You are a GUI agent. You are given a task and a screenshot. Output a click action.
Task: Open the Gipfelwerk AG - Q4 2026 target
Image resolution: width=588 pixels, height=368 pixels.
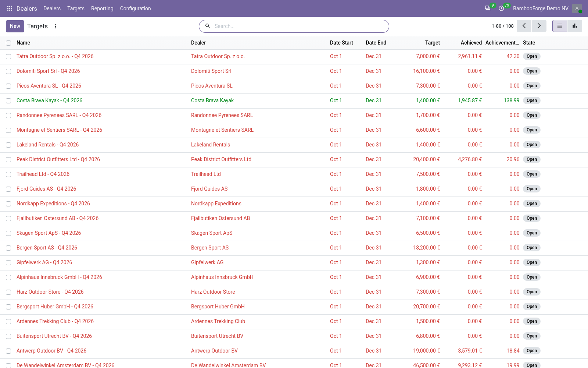pos(44,262)
